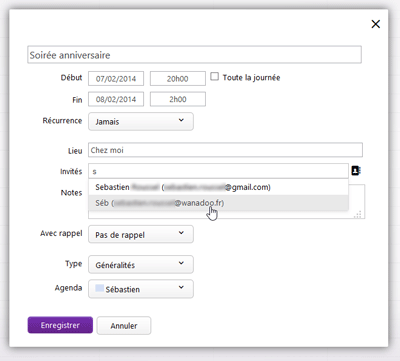The width and height of the screenshot is (400, 361).
Task: Edit the event title Soirée anniversaire
Action: 194,55
